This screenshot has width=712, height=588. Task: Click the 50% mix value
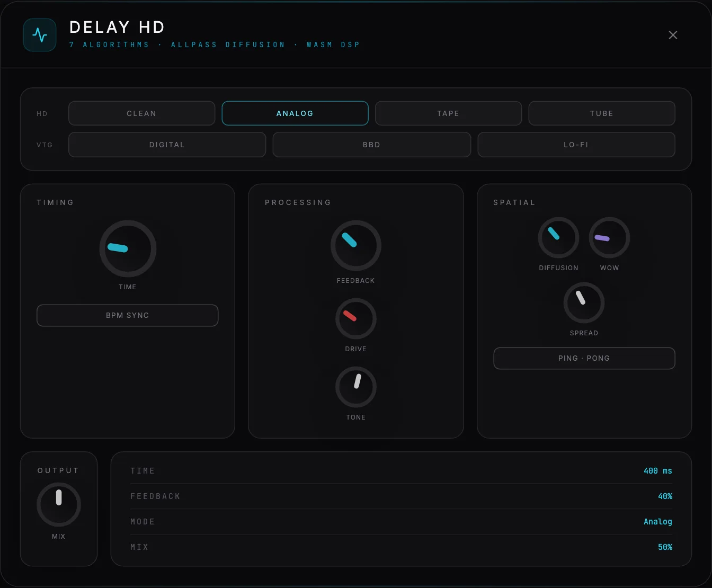[x=665, y=547]
